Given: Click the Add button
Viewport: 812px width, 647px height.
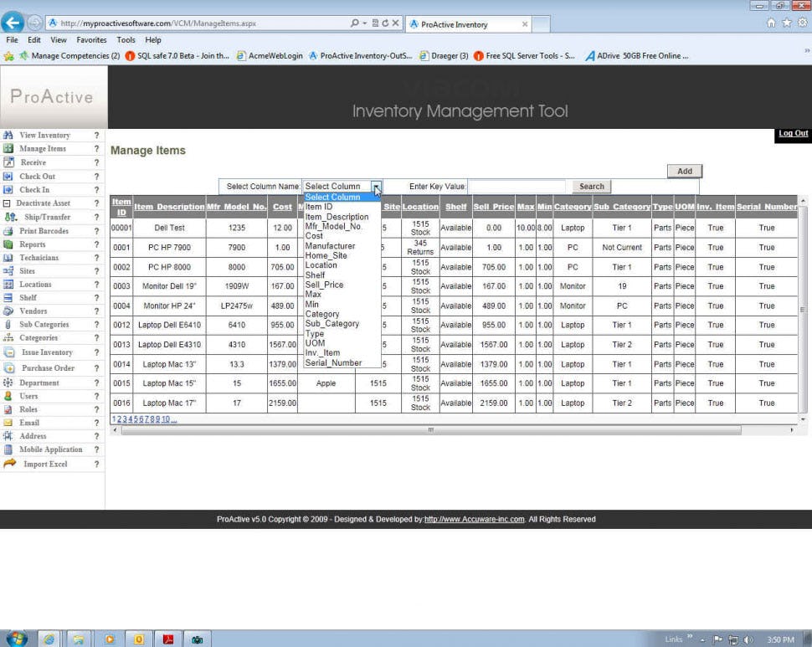Looking at the screenshot, I should 684,170.
